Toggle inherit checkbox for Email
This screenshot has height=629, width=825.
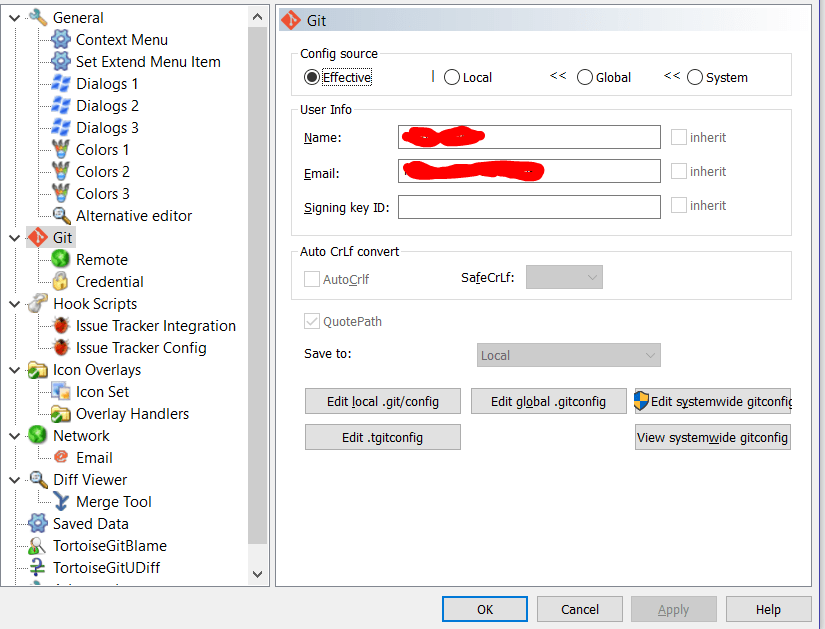pyautogui.click(x=679, y=171)
